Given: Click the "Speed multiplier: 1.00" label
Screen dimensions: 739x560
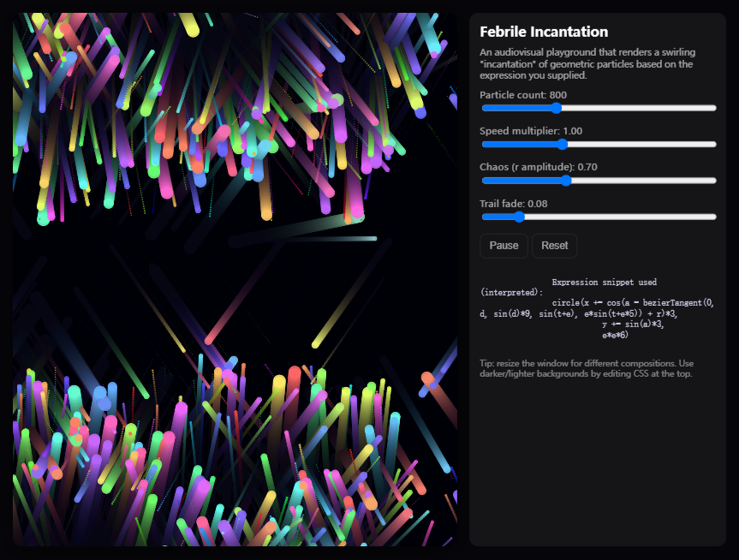Looking at the screenshot, I should pyautogui.click(x=531, y=131).
